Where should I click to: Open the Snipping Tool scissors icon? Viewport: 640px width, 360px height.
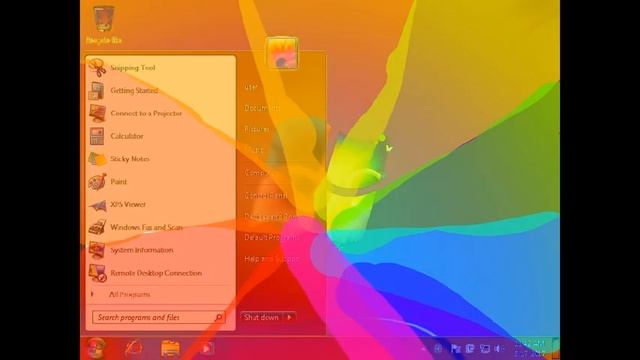click(97, 68)
